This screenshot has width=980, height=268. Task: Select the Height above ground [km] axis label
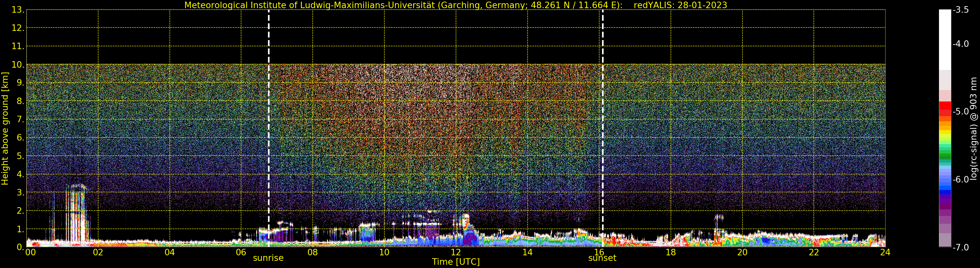coord(5,128)
